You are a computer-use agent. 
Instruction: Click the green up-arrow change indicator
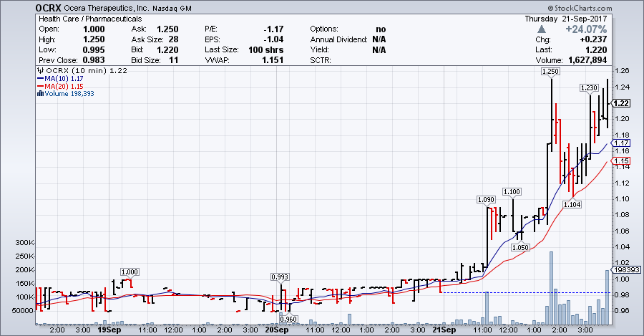pyautogui.click(x=542, y=29)
